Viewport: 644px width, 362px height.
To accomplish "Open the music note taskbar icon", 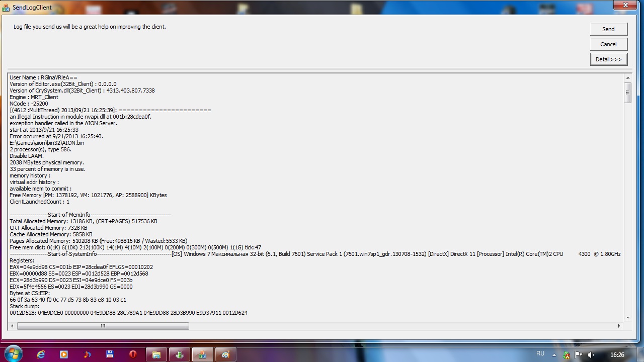I will click(x=87, y=354).
